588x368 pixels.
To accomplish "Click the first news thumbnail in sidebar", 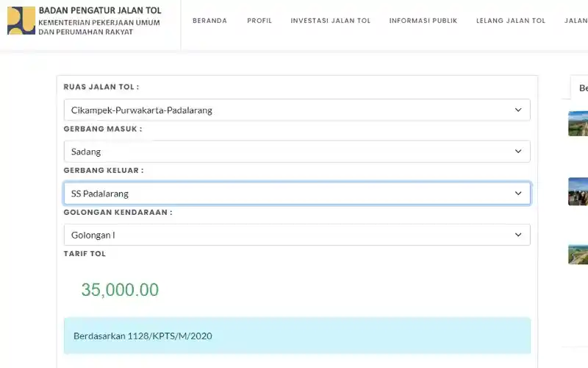I will click(x=578, y=124).
